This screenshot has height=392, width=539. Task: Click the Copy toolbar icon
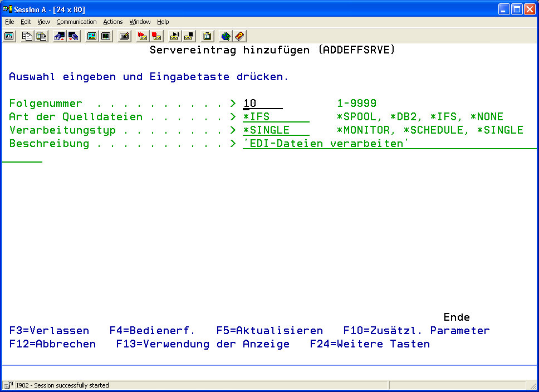click(27, 36)
